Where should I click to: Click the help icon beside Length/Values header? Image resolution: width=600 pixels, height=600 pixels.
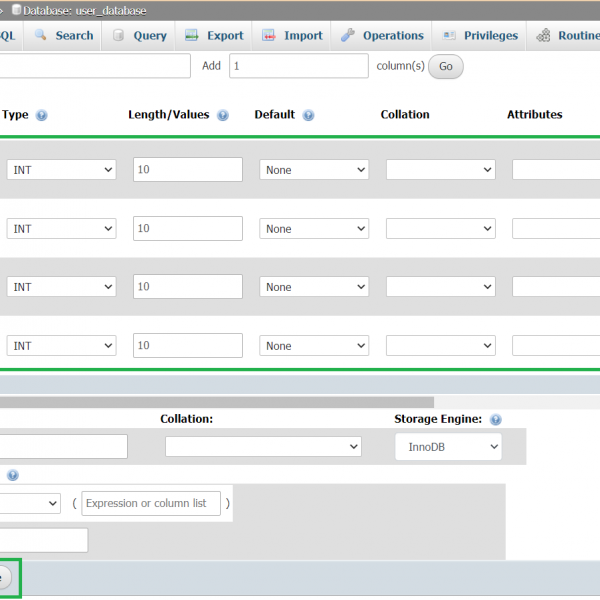coord(222,115)
